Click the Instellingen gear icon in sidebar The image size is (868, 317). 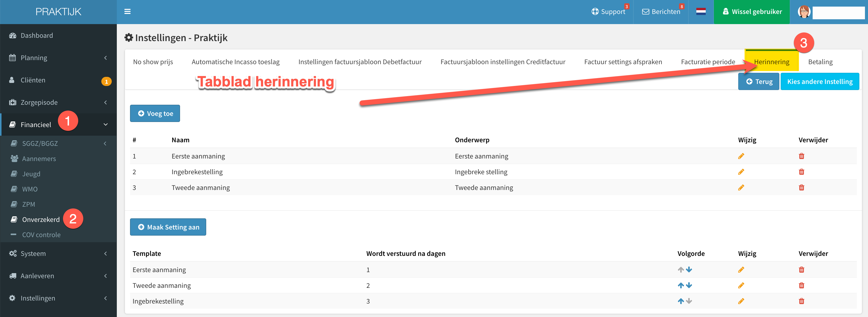point(12,298)
